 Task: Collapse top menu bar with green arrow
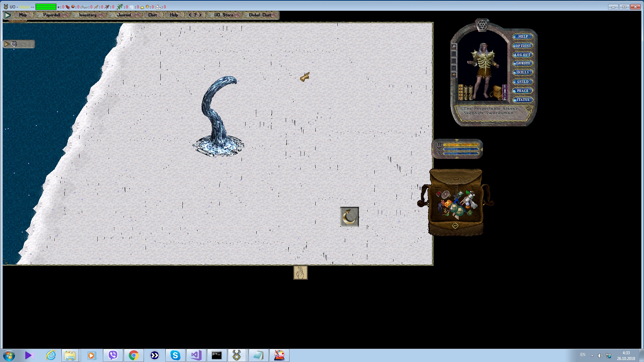7,15
